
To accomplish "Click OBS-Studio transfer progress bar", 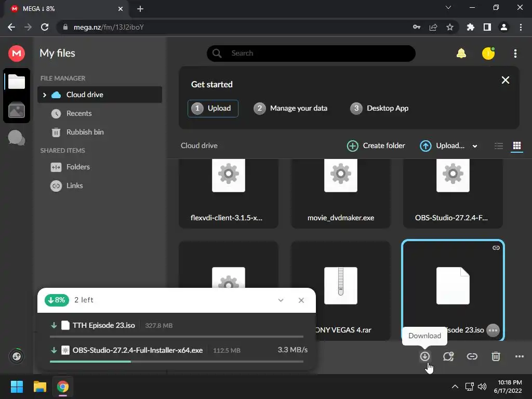I will click(177, 362).
